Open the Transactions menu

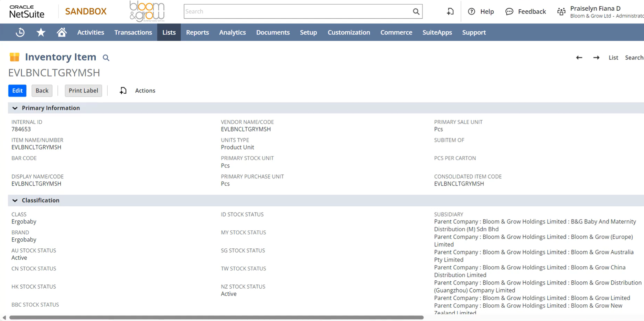click(x=133, y=32)
